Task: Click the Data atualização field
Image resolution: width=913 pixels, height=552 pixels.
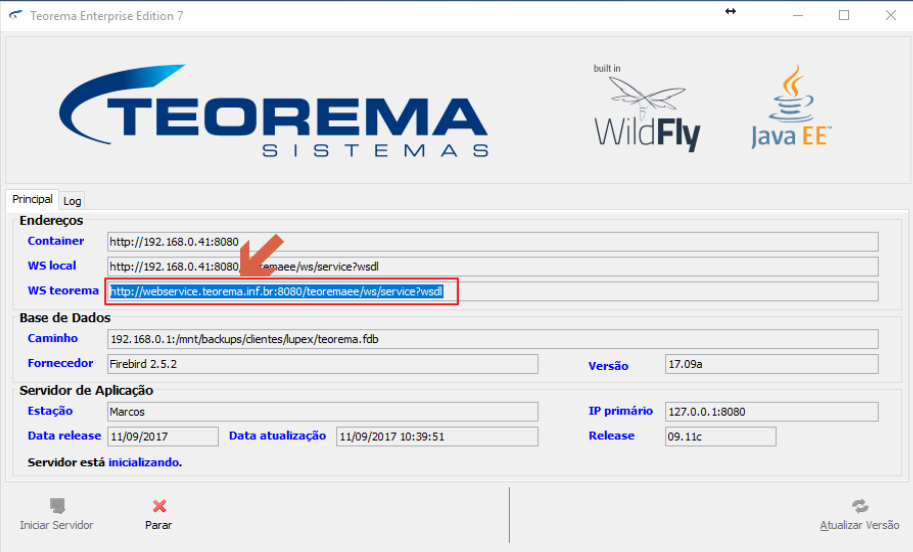Action: (x=437, y=437)
